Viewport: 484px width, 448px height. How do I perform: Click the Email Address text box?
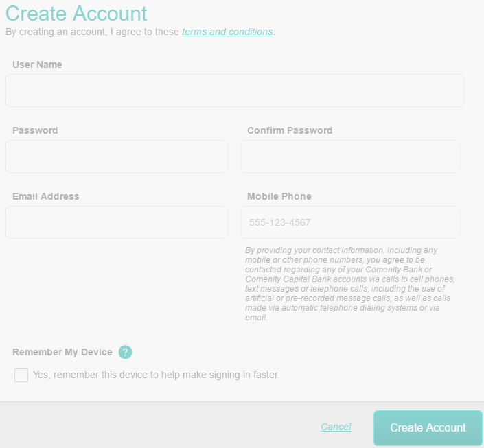pos(117,222)
